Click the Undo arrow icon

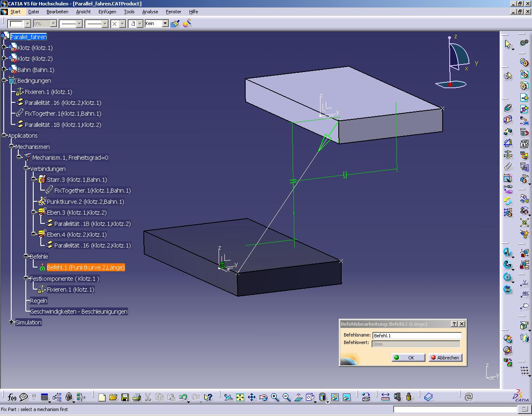(183, 397)
